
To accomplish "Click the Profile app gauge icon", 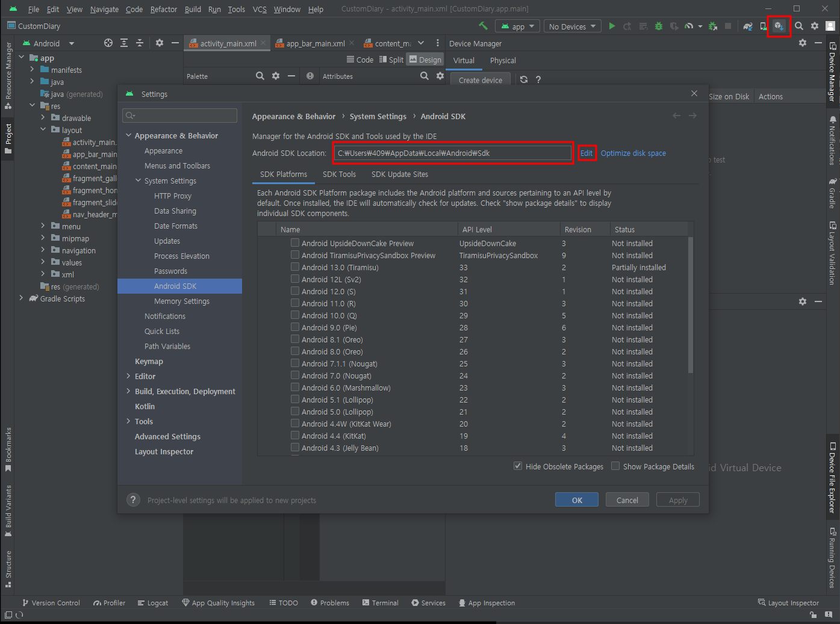I will 689,26.
